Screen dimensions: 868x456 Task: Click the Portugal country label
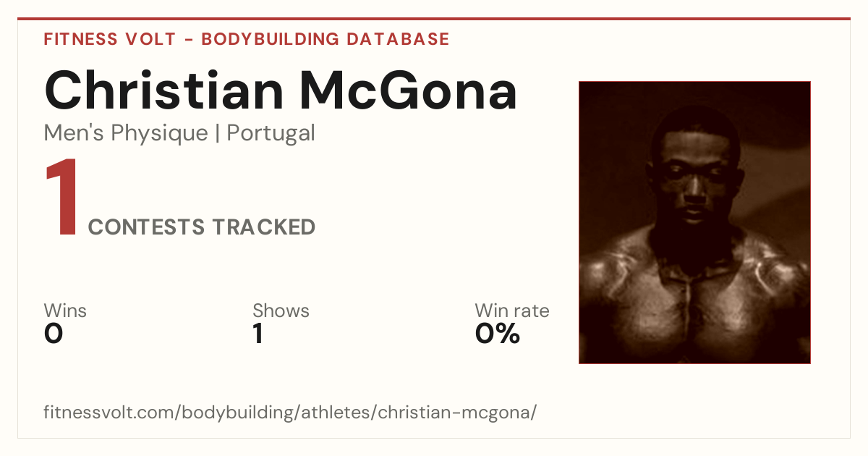[271, 133]
